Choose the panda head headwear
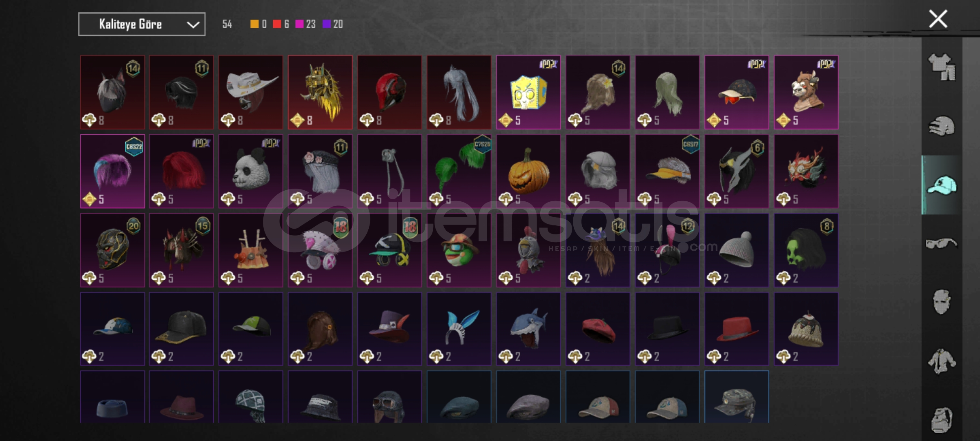This screenshot has width=980, height=441. pyautogui.click(x=251, y=171)
